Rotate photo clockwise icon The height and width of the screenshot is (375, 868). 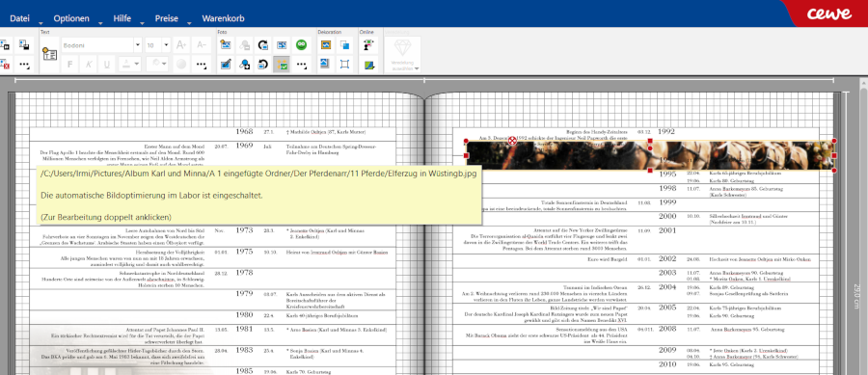[x=263, y=44]
